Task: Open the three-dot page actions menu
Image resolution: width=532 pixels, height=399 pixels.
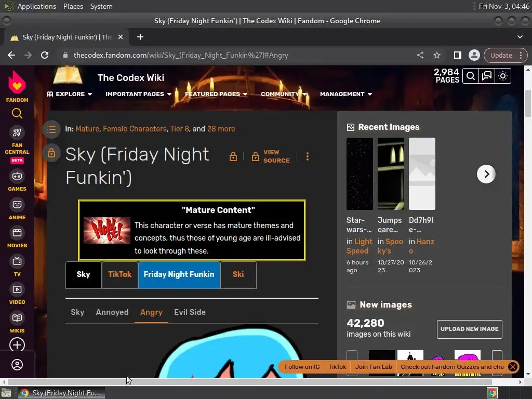Action: [x=308, y=156]
